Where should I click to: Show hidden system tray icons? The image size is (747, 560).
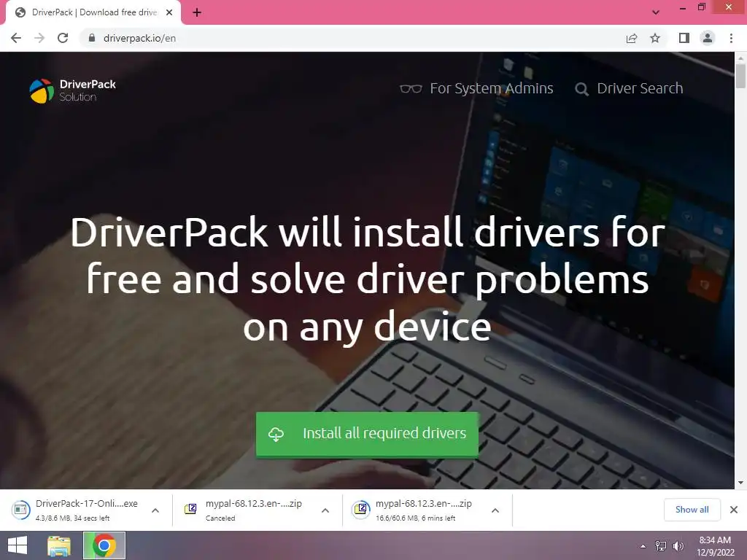(x=643, y=546)
